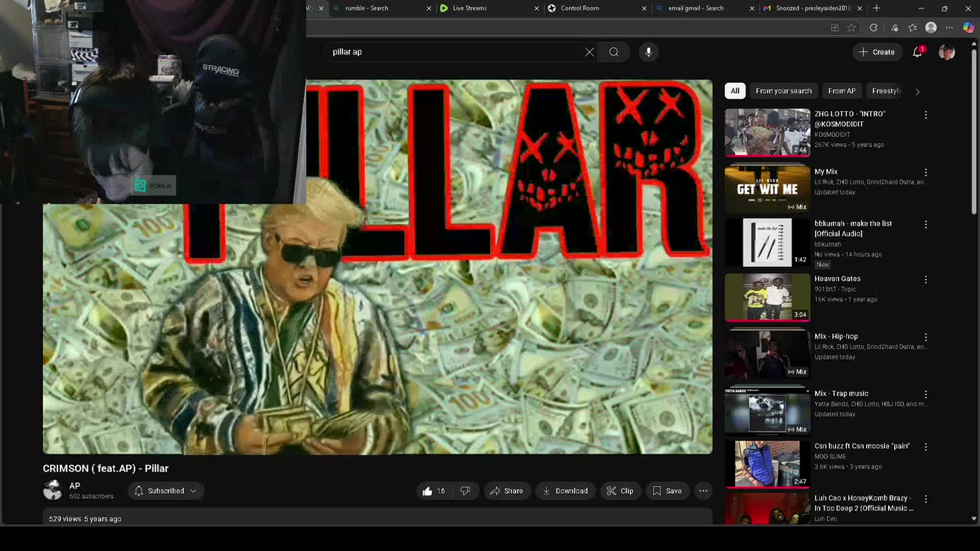Open menu for ZHG LOTTO INTRO video
The image size is (980, 551).
click(x=926, y=115)
